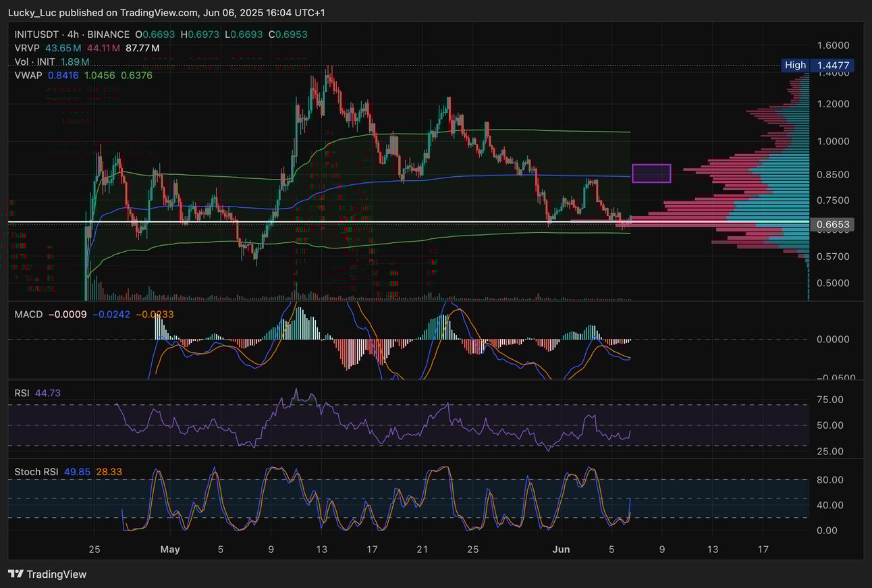Click the RSI value 44.73
Viewport: 872px width, 588px height.
pos(47,393)
